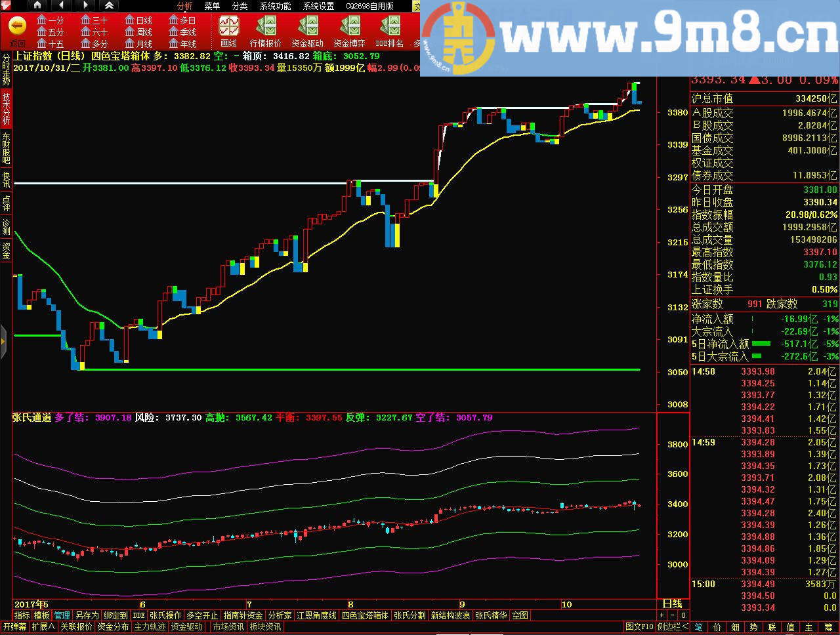Expand the 扩展 panel at bottom
This screenshot has height=635, width=840.
pyautogui.click(x=43, y=626)
